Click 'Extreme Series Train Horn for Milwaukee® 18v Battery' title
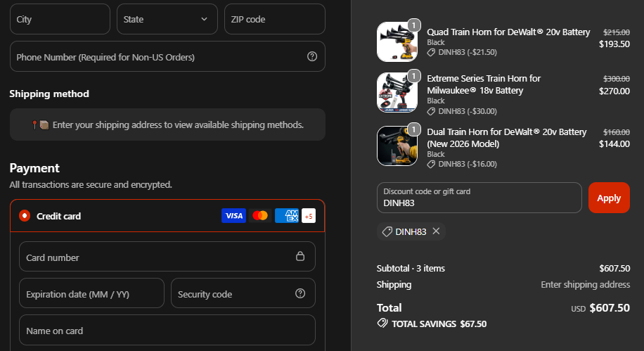The width and height of the screenshot is (644, 351). 484,84
